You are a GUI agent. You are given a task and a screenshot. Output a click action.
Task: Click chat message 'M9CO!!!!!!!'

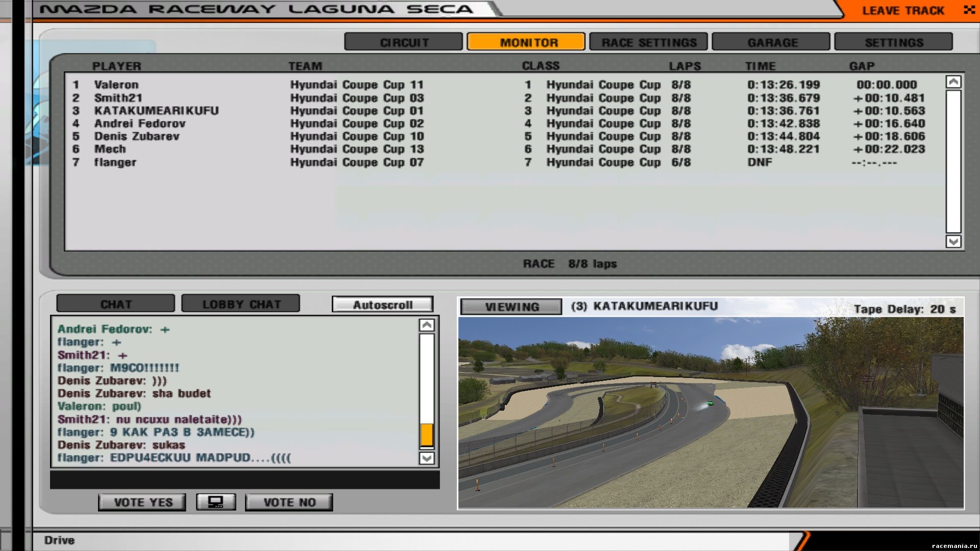tap(144, 368)
